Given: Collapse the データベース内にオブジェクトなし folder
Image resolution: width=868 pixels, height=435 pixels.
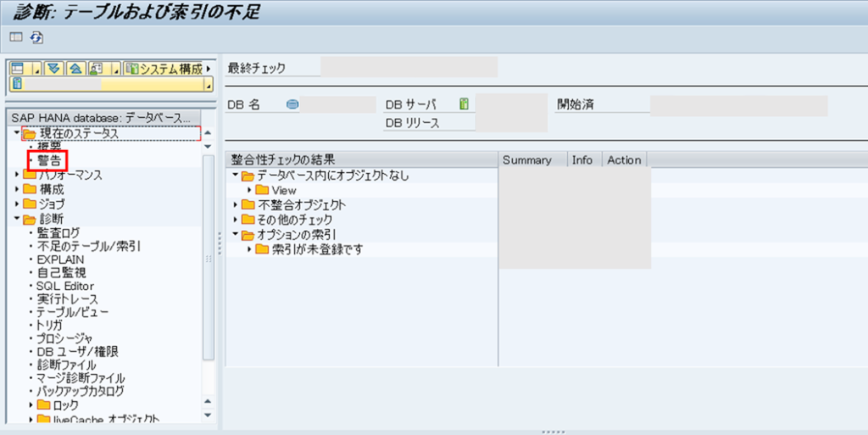Looking at the screenshot, I should point(236,175).
